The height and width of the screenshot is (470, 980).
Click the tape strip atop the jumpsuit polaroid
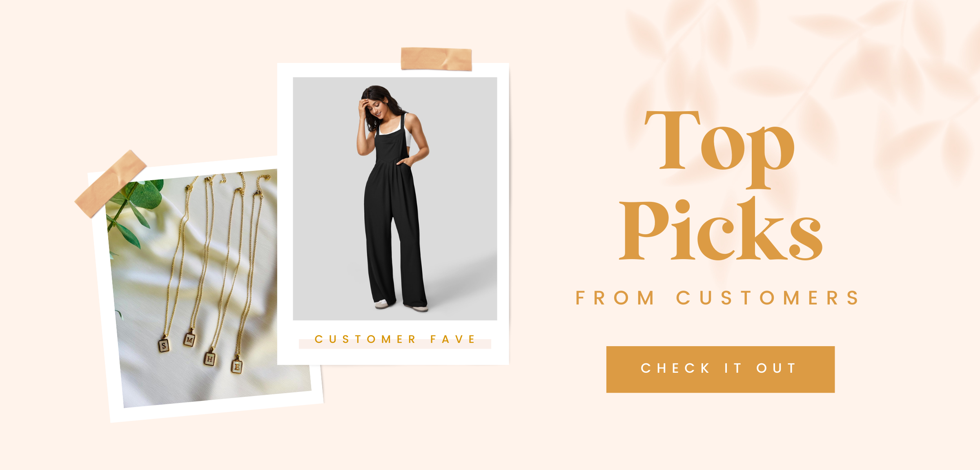[x=436, y=59]
